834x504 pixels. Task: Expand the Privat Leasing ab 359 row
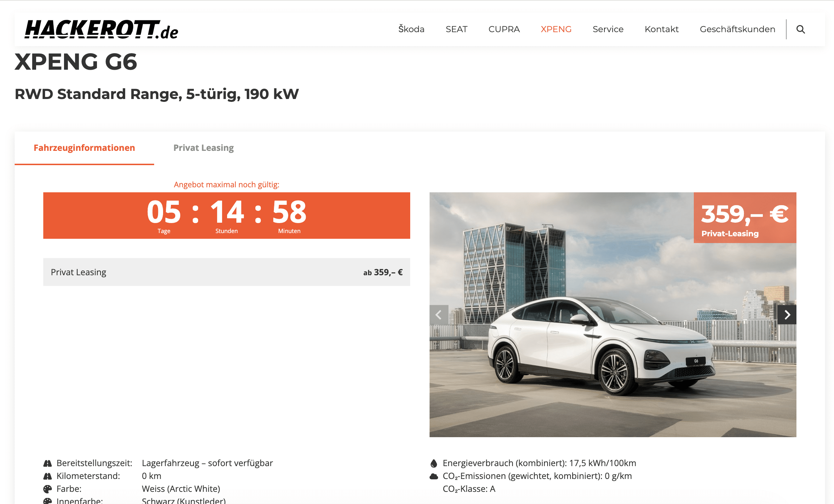coord(227,272)
